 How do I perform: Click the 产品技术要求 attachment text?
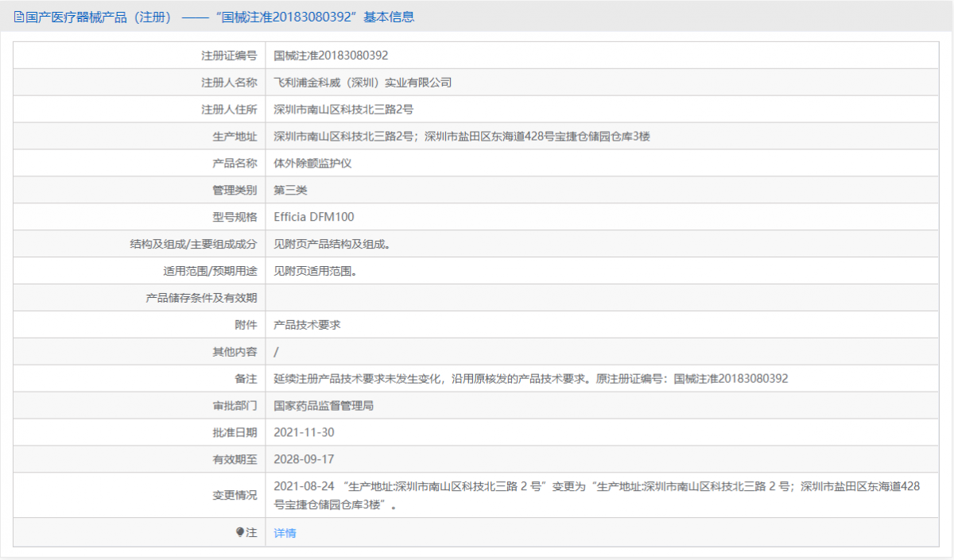[x=306, y=324]
